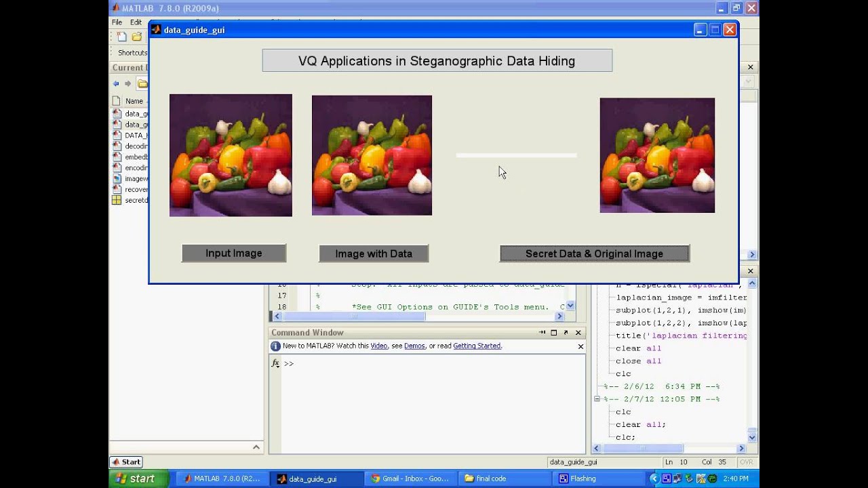The image size is (868, 488).
Task: Expand details pane with up chevron
Action: (x=256, y=447)
